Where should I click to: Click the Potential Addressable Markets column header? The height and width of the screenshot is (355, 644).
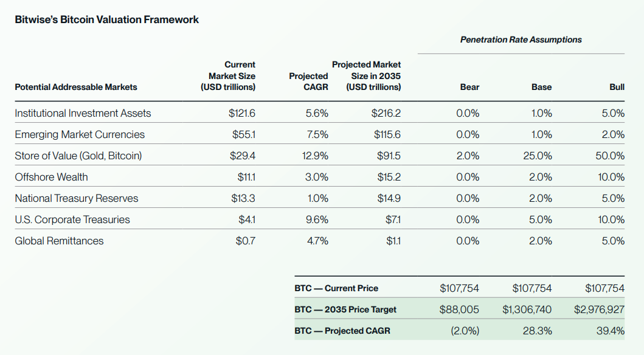pyautogui.click(x=76, y=87)
